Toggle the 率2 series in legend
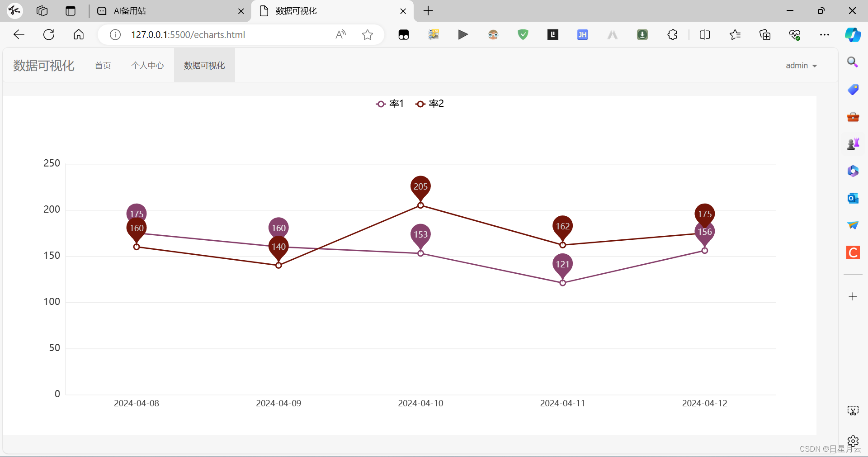This screenshot has height=457, width=868. pos(429,104)
